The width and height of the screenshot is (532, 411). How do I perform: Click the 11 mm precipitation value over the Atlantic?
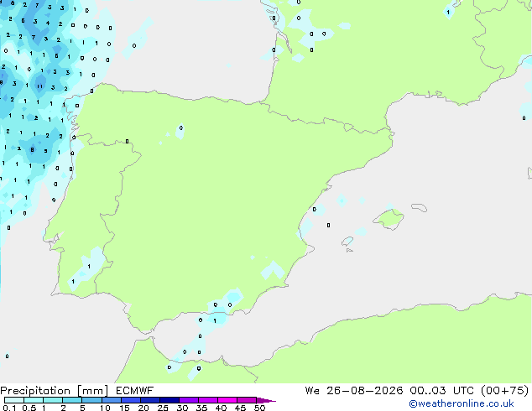[40, 86]
